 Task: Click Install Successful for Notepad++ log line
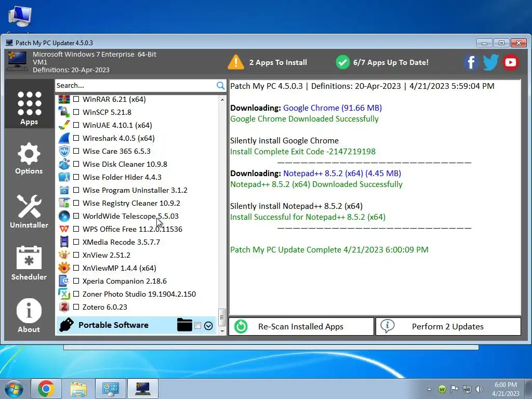308,217
